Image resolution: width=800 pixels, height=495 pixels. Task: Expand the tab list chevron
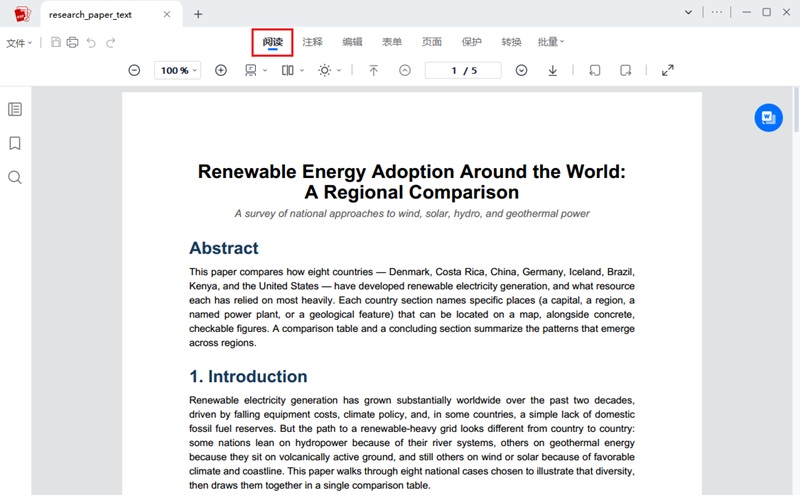(688, 12)
